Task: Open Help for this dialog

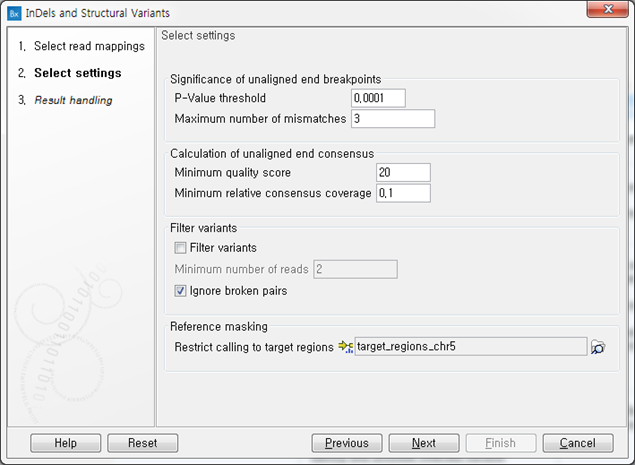Action: coord(66,443)
